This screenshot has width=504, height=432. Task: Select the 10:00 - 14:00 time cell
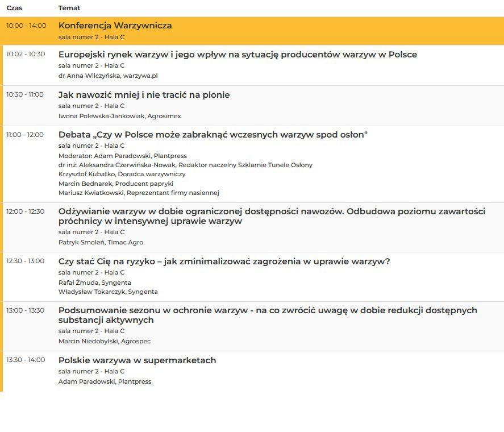tap(26, 26)
